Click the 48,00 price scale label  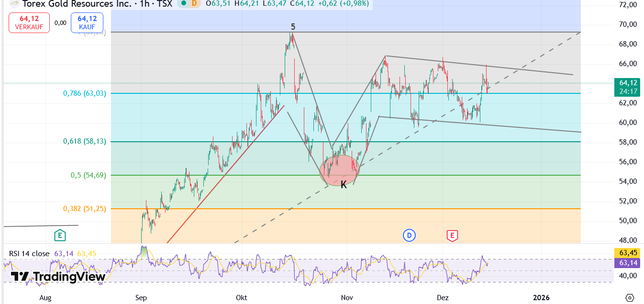click(x=628, y=240)
